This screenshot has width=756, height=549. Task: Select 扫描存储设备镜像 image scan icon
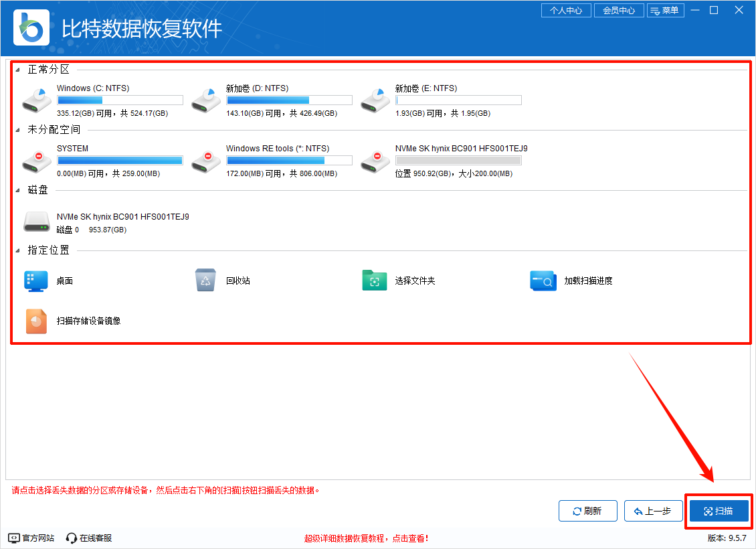[x=36, y=322]
